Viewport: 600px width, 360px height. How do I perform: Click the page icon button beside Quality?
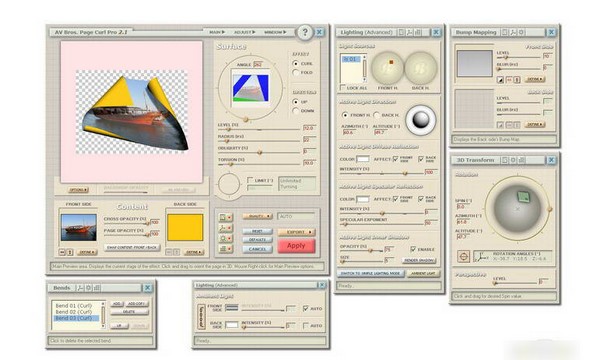tap(225, 217)
